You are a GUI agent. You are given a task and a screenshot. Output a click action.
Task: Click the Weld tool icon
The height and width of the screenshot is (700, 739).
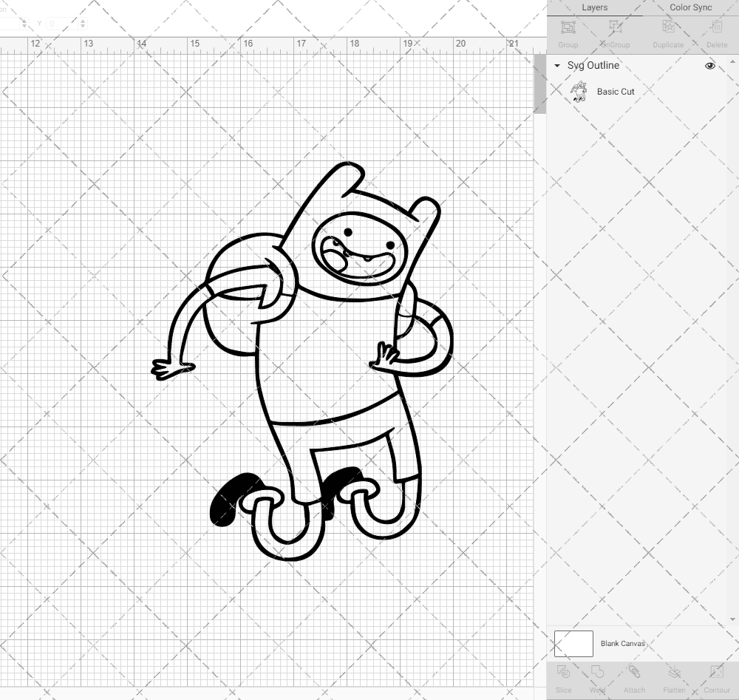pyautogui.click(x=597, y=676)
